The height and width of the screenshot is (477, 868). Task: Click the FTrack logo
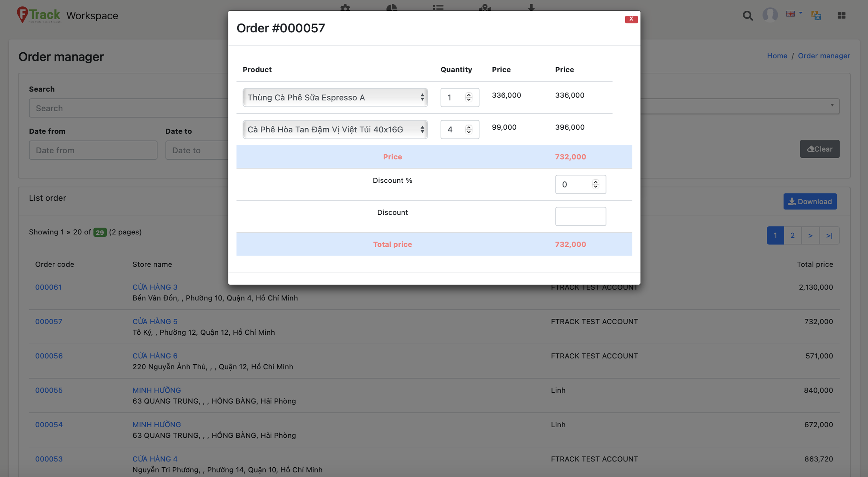point(39,15)
